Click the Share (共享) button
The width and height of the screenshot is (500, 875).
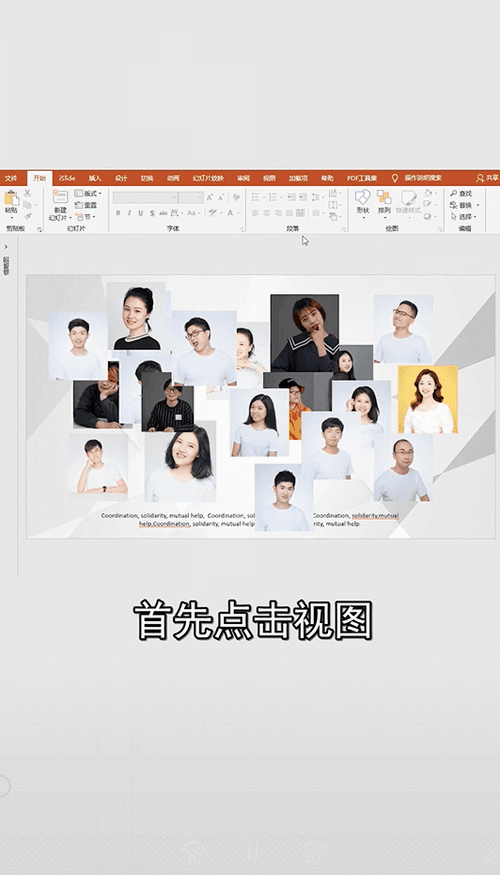488,178
